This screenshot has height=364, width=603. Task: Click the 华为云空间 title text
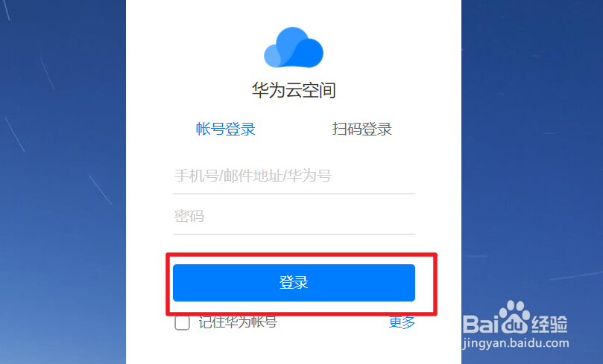click(x=294, y=90)
